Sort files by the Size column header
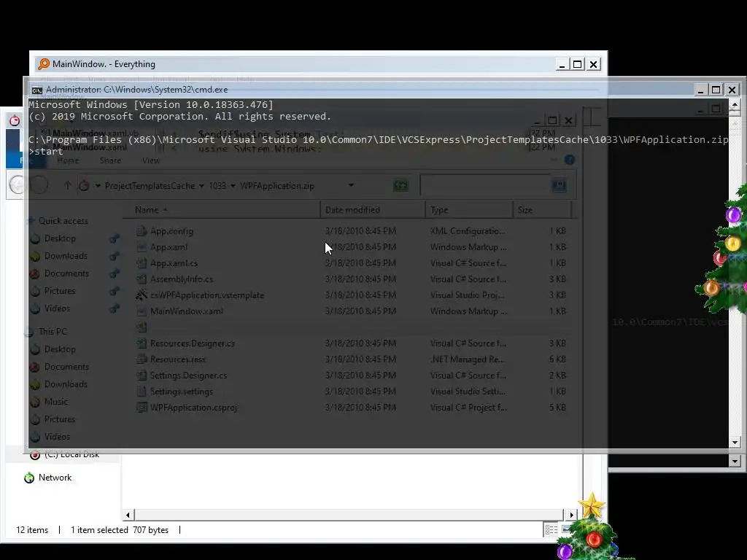This screenshot has width=747, height=560. click(x=542, y=210)
